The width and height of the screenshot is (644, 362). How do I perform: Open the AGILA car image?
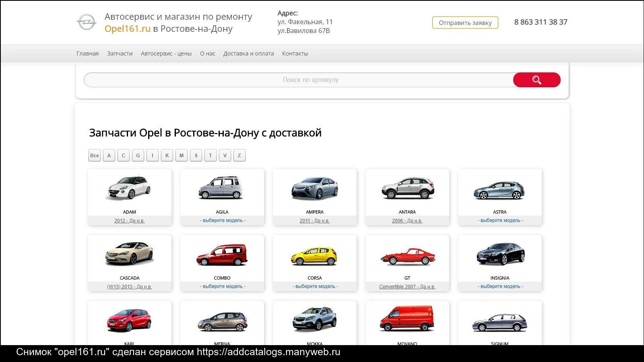[x=221, y=188]
